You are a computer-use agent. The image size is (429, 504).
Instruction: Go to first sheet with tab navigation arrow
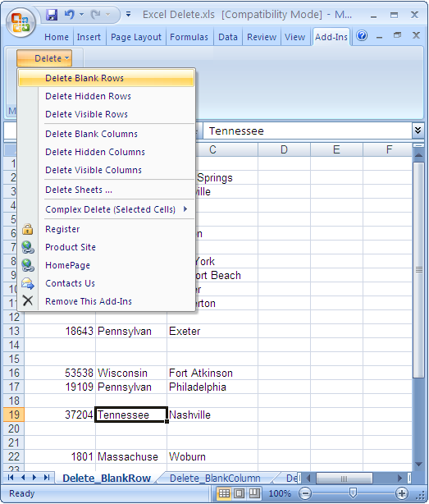11,477
